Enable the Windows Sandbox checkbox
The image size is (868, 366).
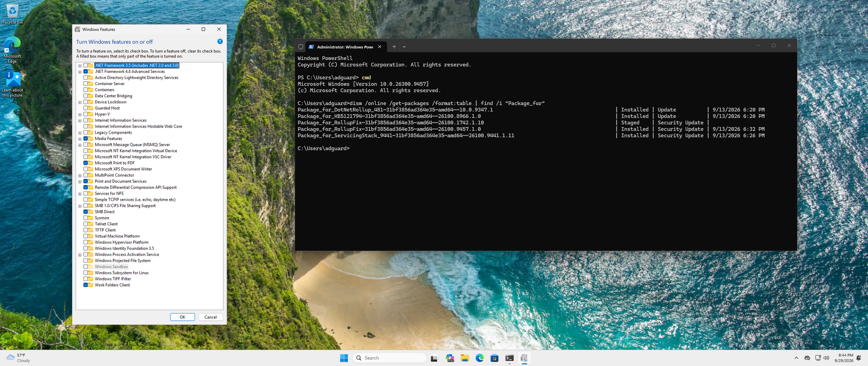pos(85,267)
